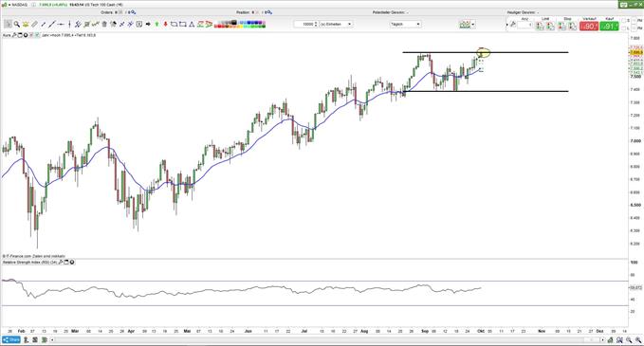Click the rightmost bottom zoom icon
The height and width of the screenshot is (346, 644).
(639, 340)
